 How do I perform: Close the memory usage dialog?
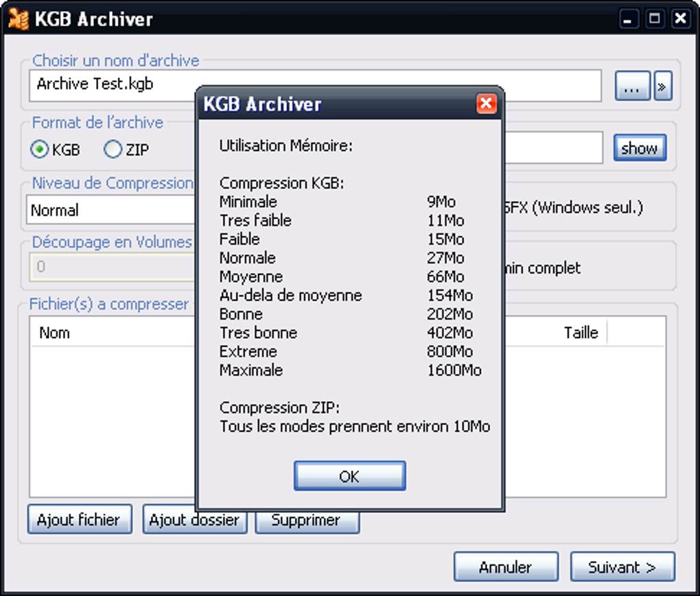486,104
